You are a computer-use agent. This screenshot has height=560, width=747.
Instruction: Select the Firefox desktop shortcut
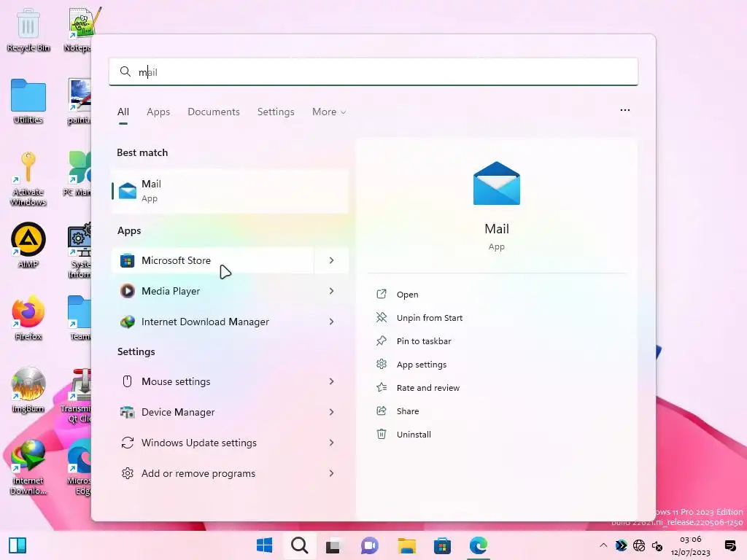(x=28, y=318)
